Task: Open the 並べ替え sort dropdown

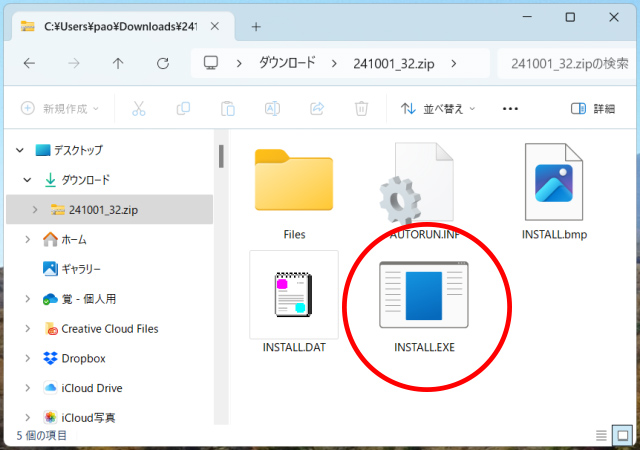Action: [438, 108]
